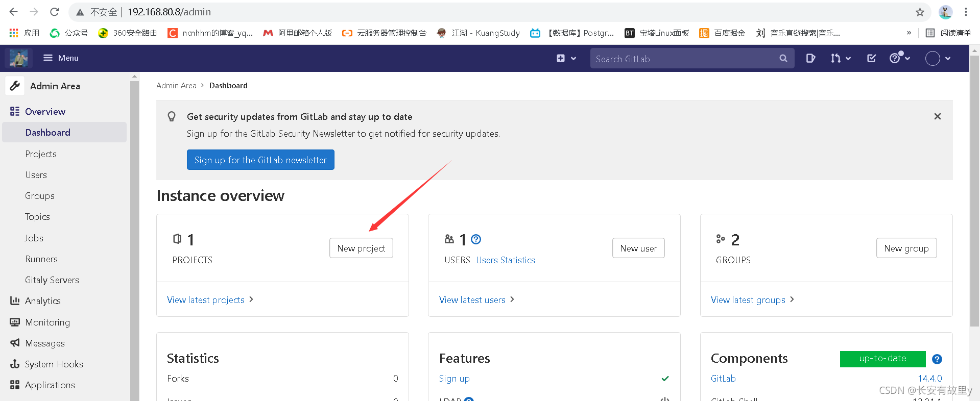Open the Help question mark dropdown

pyautogui.click(x=900, y=58)
